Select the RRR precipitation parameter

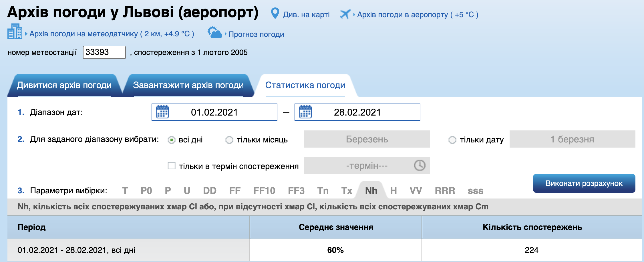[x=445, y=191]
